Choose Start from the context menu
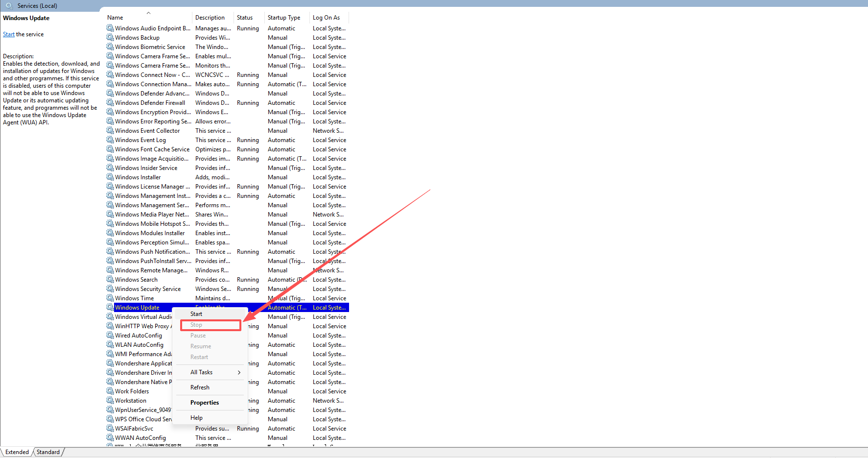Screen dimensions: 868x458 (196, 314)
